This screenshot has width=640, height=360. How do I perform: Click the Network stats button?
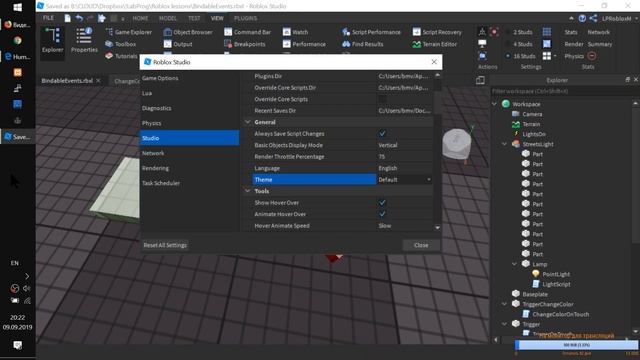click(598, 32)
